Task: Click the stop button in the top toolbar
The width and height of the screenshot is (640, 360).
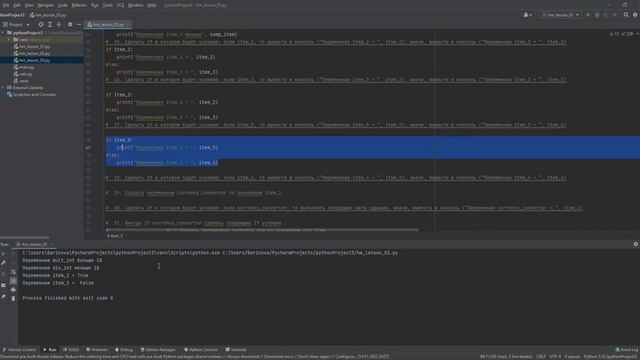Action: coord(615,15)
